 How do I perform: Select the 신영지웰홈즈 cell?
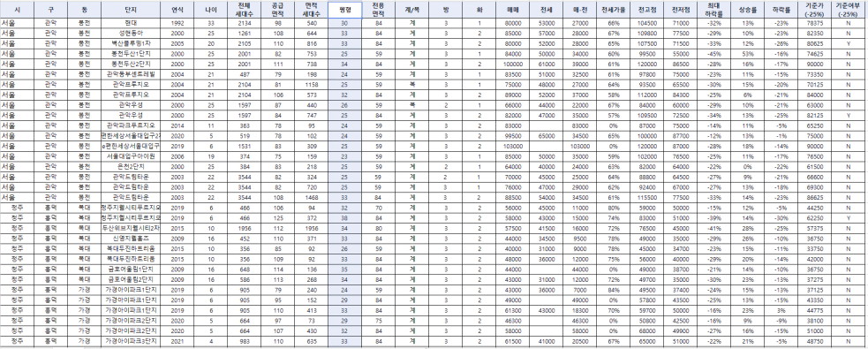coord(132,239)
